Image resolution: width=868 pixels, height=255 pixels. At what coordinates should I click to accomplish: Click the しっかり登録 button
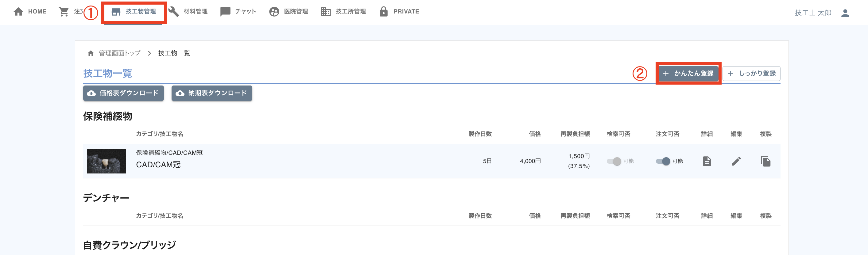pyautogui.click(x=751, y=73)
